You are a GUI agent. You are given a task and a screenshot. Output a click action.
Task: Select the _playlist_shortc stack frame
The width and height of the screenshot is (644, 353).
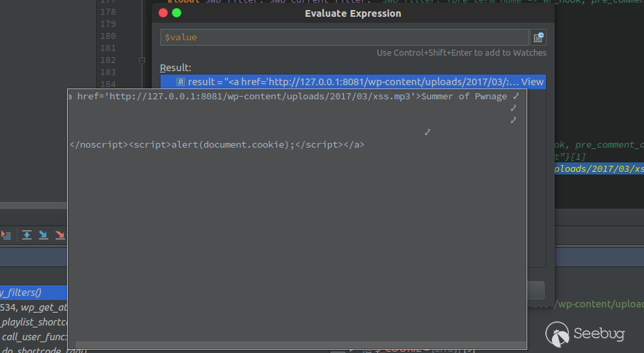(34, 322)
